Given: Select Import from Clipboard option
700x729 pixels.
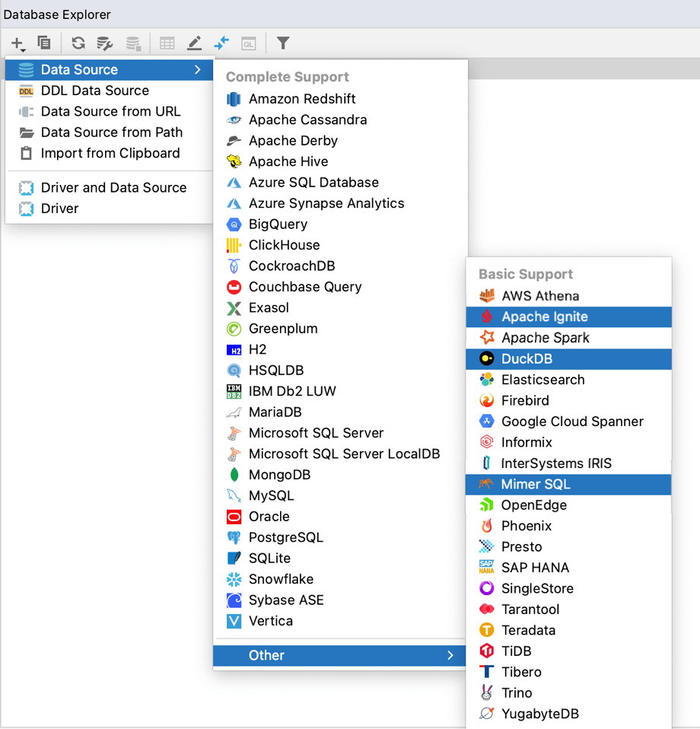Looking at the screenshot, I should coord(110,153).
